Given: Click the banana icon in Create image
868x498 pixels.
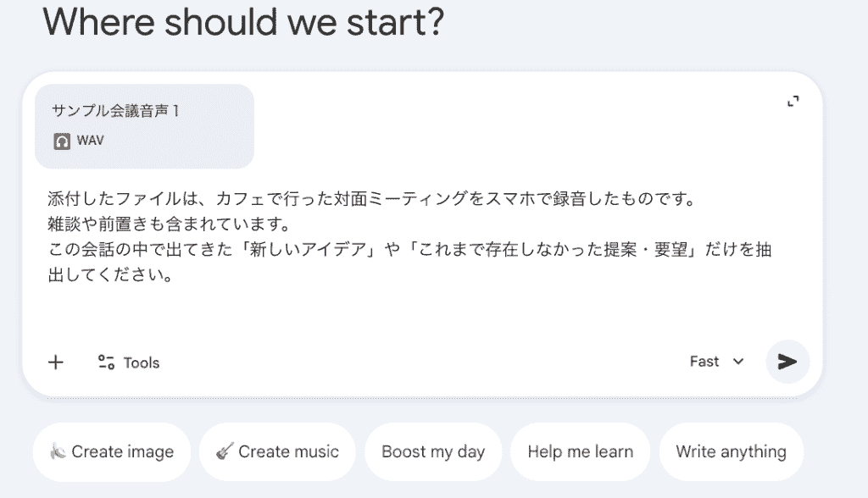Looking at the screenshot, I should [58, 452].
